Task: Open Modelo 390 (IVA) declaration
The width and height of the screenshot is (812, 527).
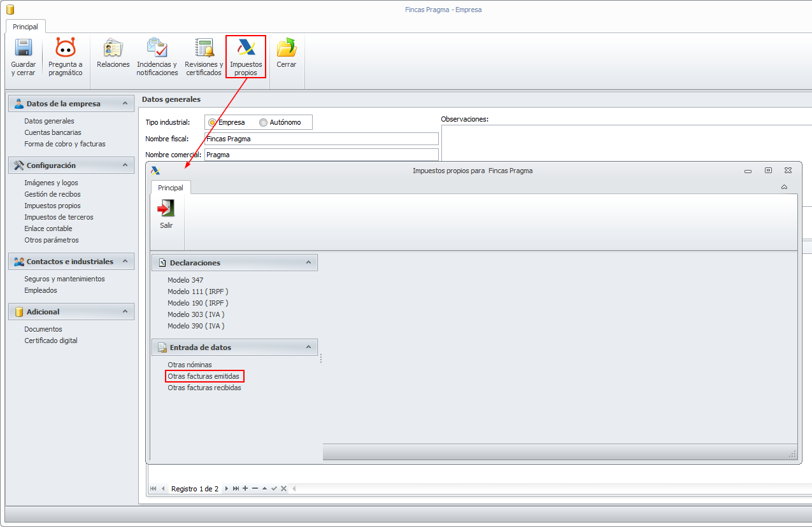Action: pos(196,326)
